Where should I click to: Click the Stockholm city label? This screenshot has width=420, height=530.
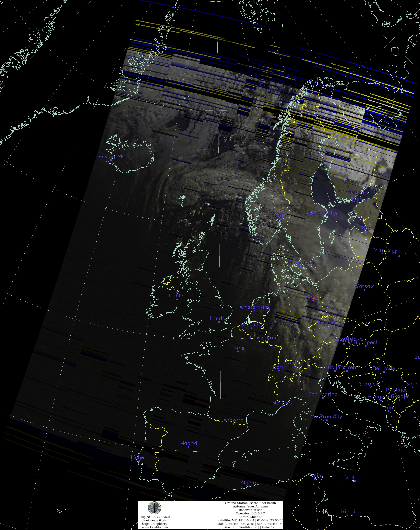(323, 213)
